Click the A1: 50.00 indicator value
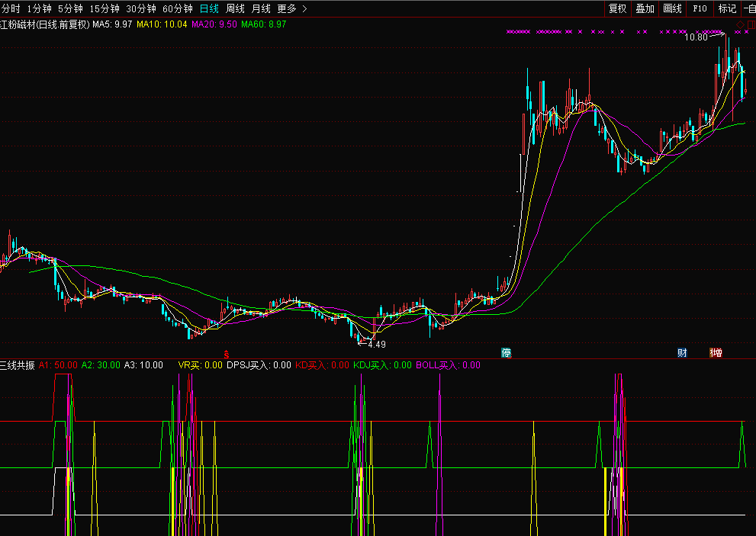Viewport: 756px width, 536px height. point(58,365)
